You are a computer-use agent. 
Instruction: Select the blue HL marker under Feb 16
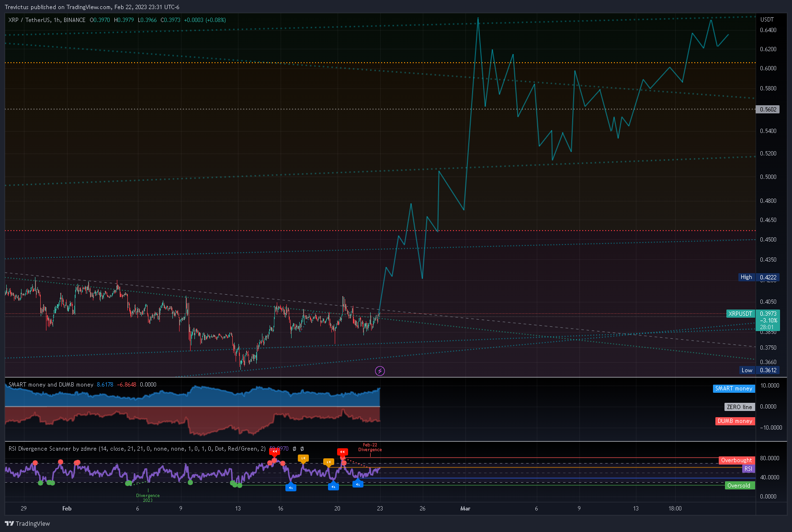point(291,488)
